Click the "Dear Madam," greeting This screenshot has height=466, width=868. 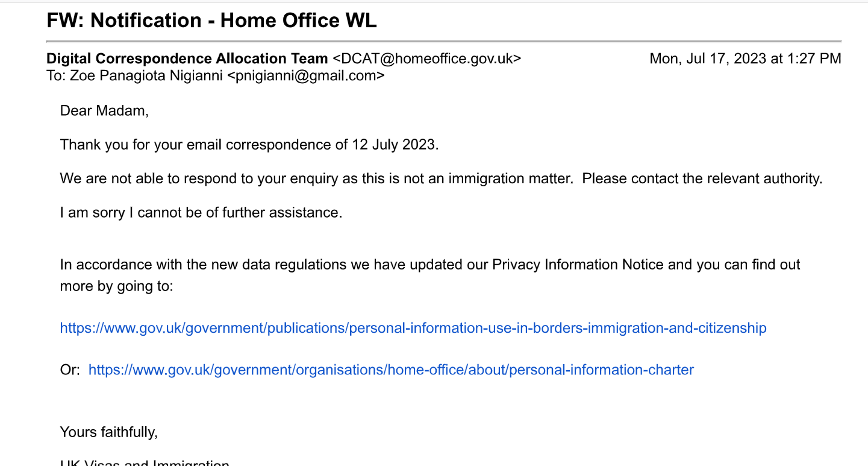pyautogui.click(x=104, y=110)
